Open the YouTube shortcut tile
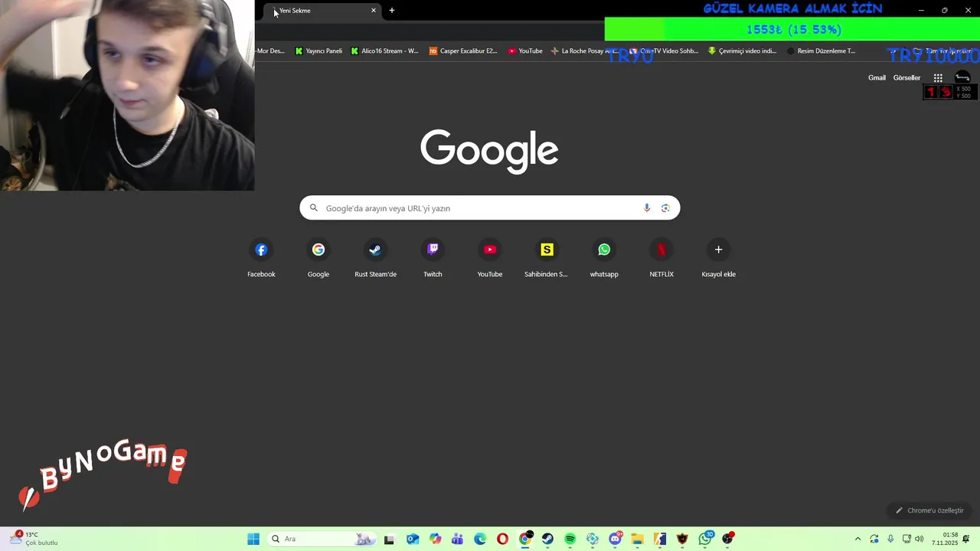 (490, 259)
